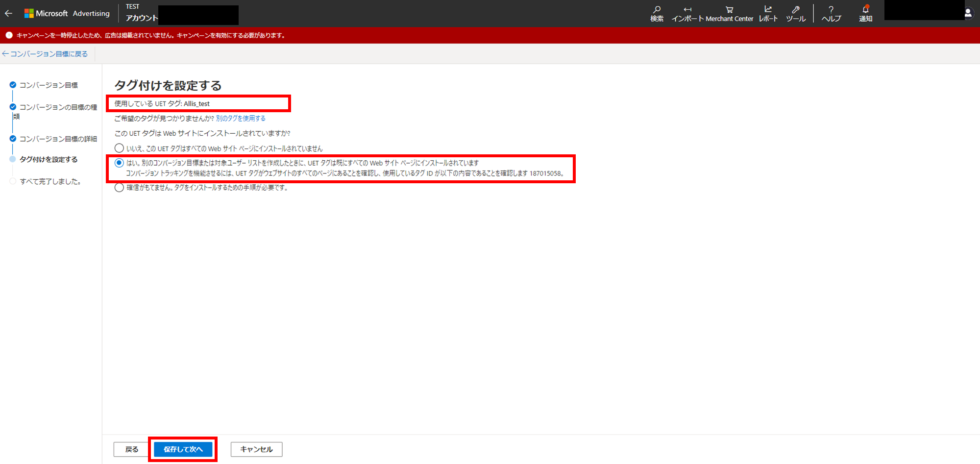Click the tag ID 187015058 text
This screenshot has width=980, height=464.
[545, 173]
